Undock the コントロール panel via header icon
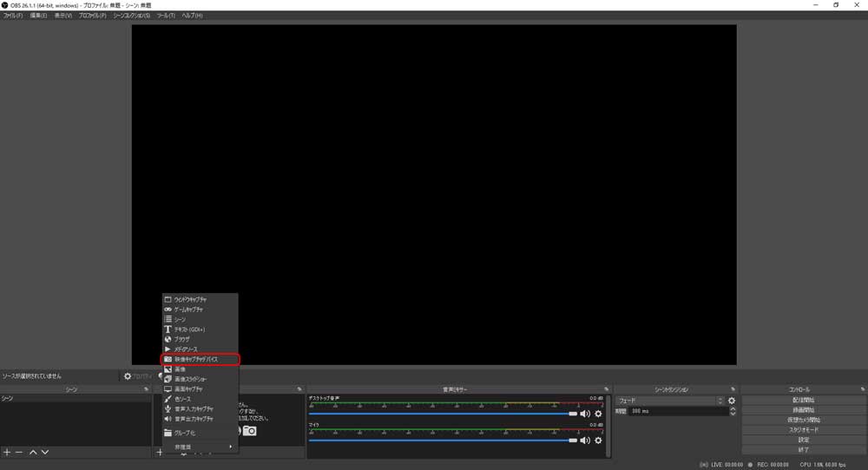This screenshot has width=868, height=470. 863,389
